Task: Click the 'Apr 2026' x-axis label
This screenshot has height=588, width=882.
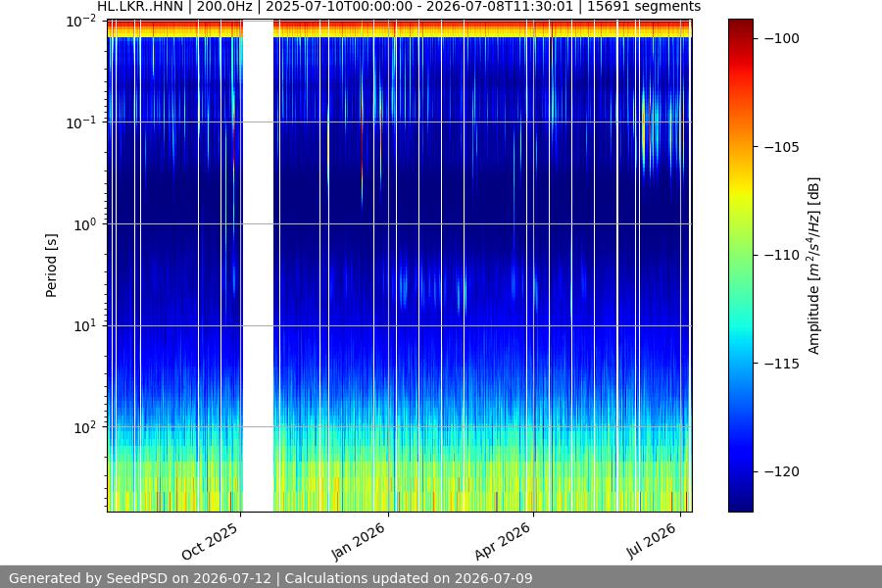Action: (503, 541)
